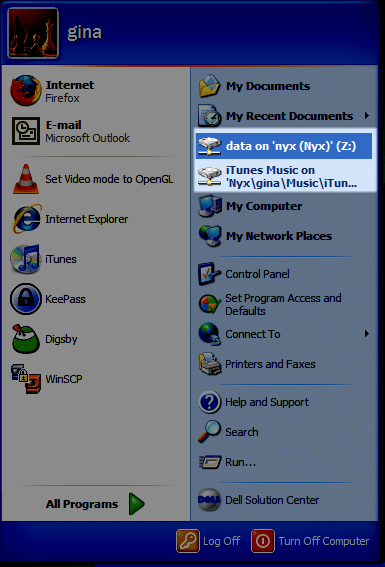Open Control Panel icon

pyautogui.click(x=209, y=274)
